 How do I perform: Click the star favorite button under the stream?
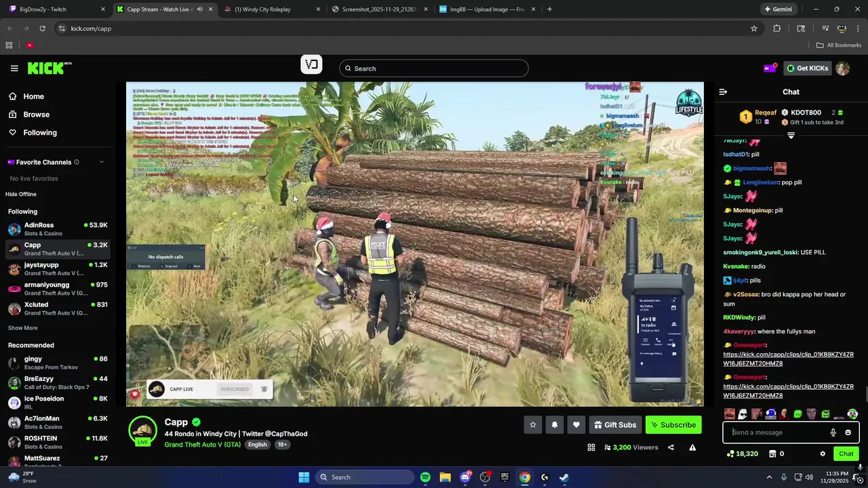[x=533, y=425]
